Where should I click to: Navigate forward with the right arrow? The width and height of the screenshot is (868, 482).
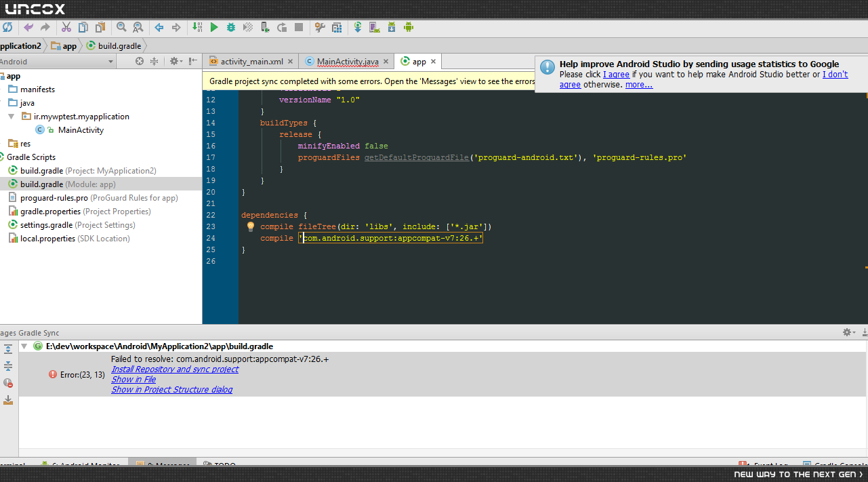[x=176, y=28]
